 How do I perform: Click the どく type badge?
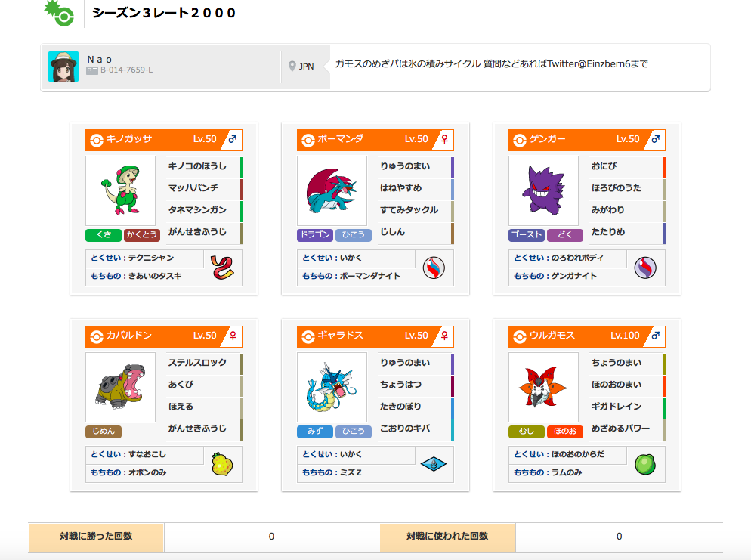click(x=565, y=235)
